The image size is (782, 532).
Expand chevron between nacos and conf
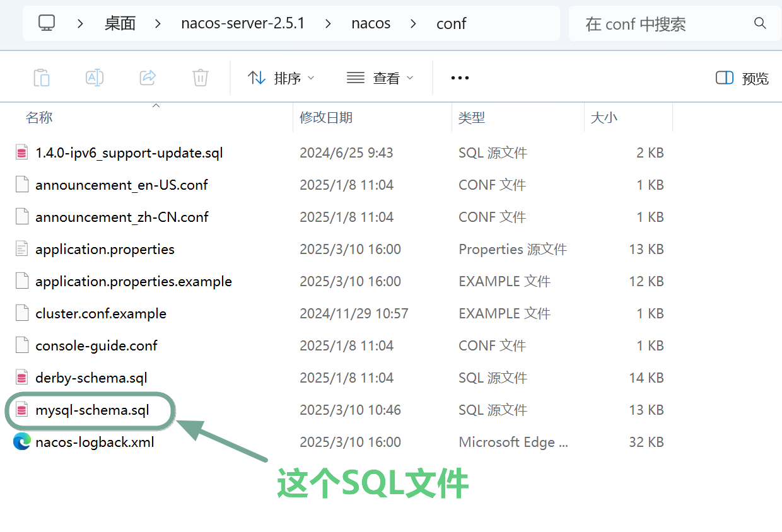pos(413,24)
